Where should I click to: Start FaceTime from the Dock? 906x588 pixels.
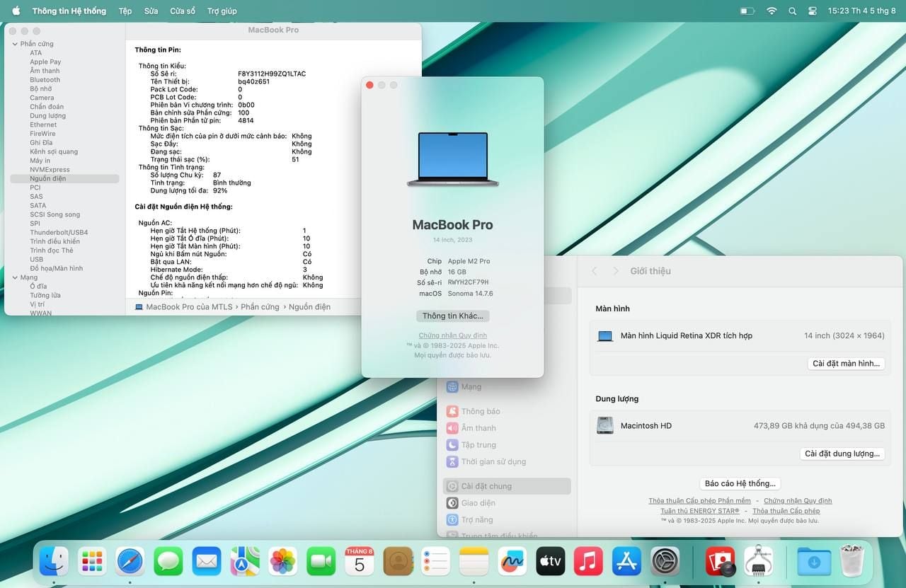click(x=321, y=561)
